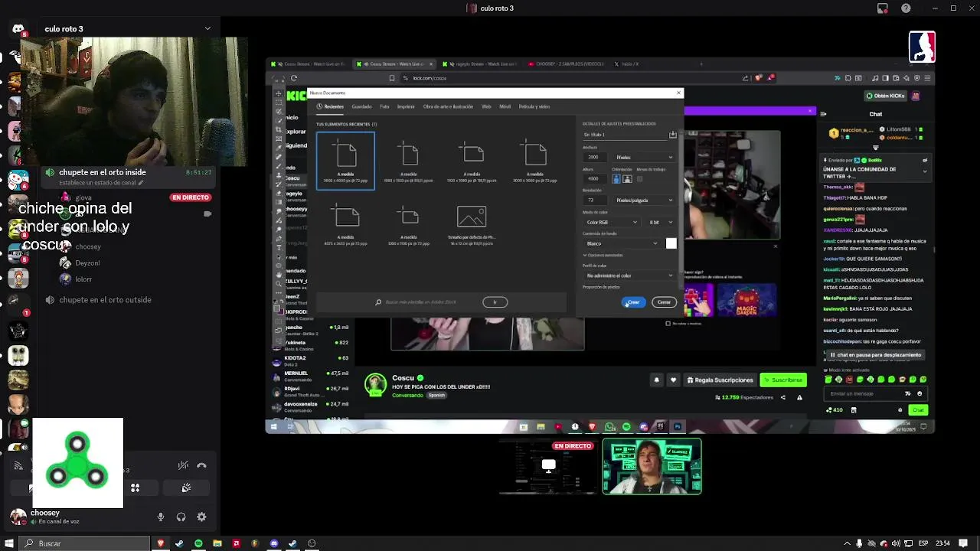This screenshot has width=980, height=551.
Task: Click voice connection signal icon
Action: click(x=18, y=465)
